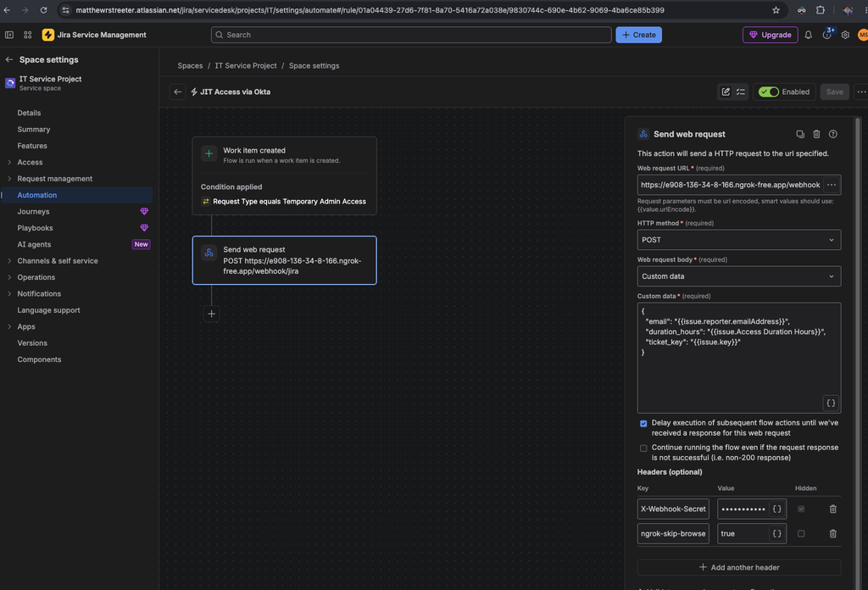Focus the top Search field
868x590 pixels.
coord(411,35)
